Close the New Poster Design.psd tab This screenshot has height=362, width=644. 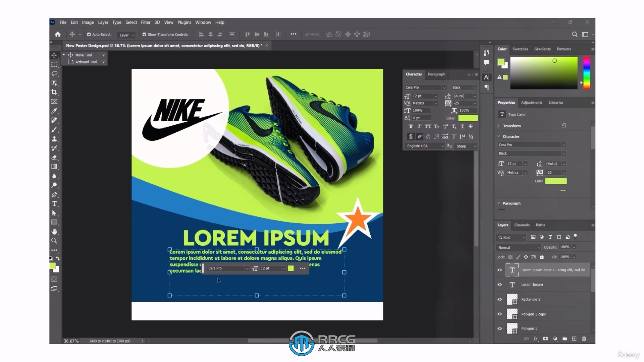(267, 46)
